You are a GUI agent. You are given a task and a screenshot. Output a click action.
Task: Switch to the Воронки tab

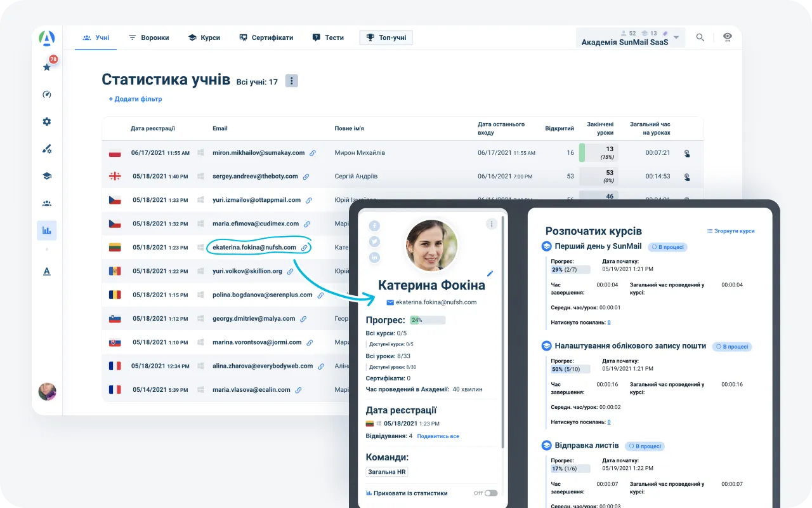(149, 37)
